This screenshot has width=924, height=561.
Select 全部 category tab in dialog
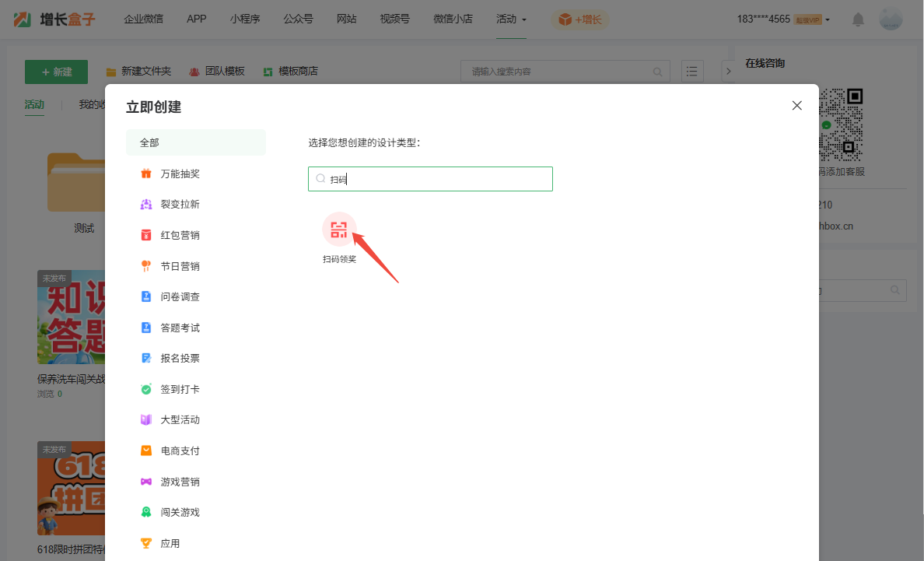[x=195, y=142]
